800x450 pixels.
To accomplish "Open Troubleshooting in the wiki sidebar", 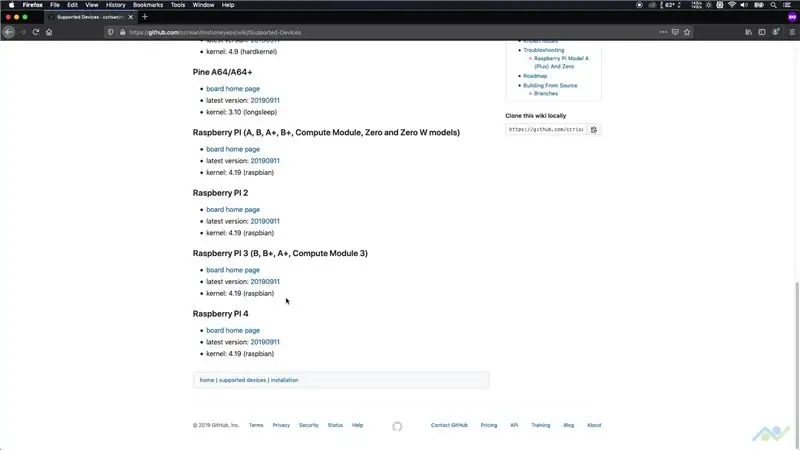I will [x=544, y=50].
